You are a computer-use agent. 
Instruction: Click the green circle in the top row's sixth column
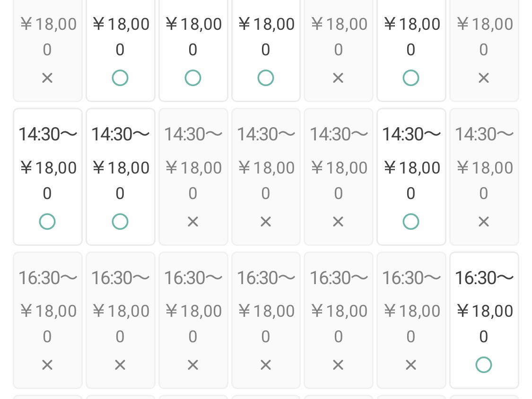(x=410, y=78)
